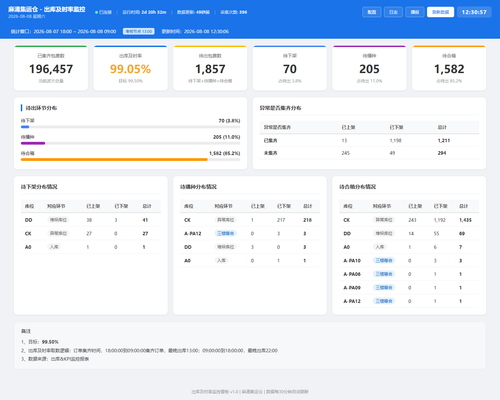Click the 配置 button in the header
500x400 pixels.
tap(372, 12)
